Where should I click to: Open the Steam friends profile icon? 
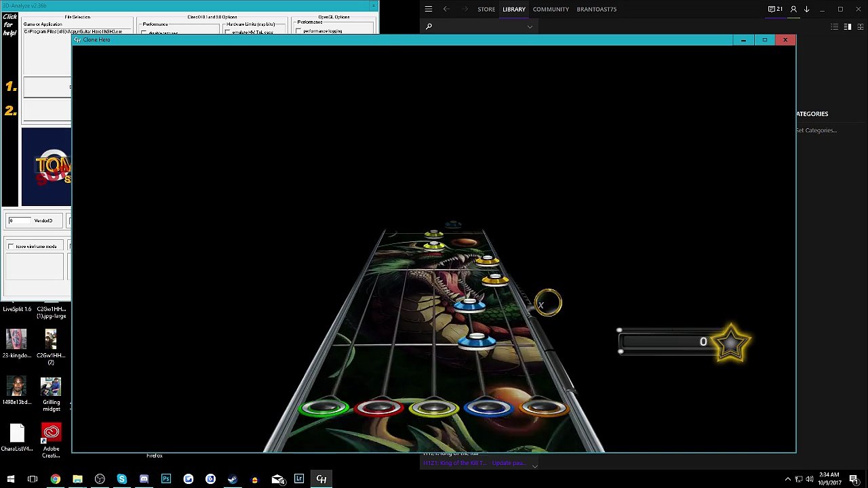click(793, 9)
